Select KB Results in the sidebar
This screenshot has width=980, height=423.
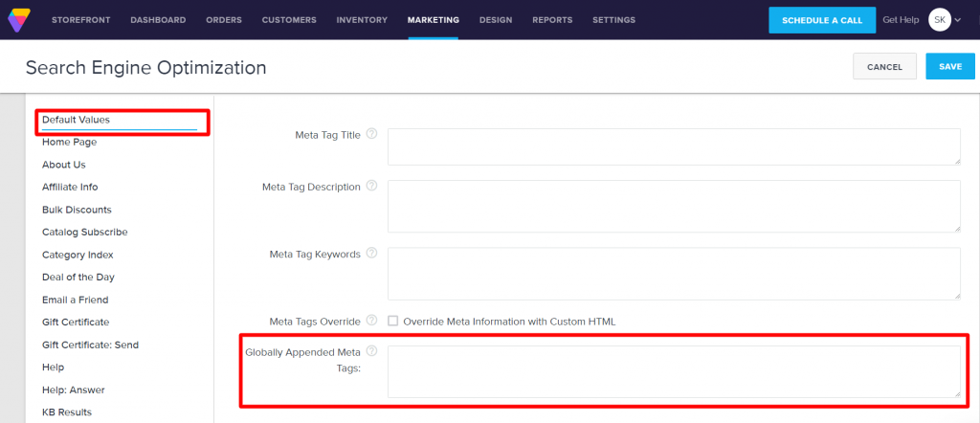click(x=67, y=412)
